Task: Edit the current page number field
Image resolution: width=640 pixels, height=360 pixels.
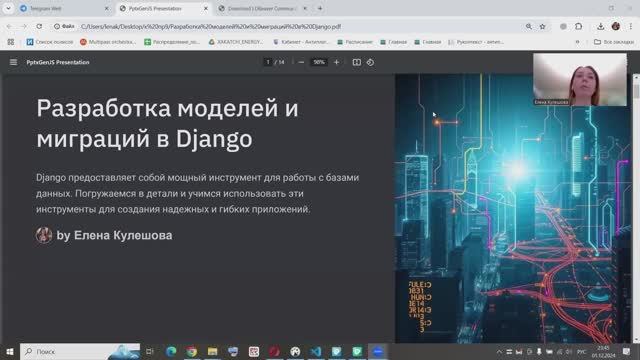Action: [268, 62]
